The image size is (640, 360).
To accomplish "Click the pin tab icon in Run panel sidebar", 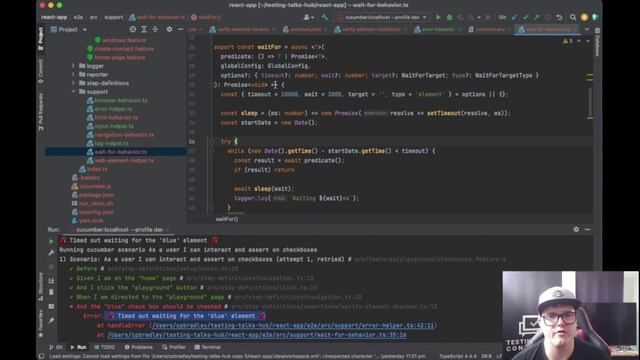I will pos(51,321).
